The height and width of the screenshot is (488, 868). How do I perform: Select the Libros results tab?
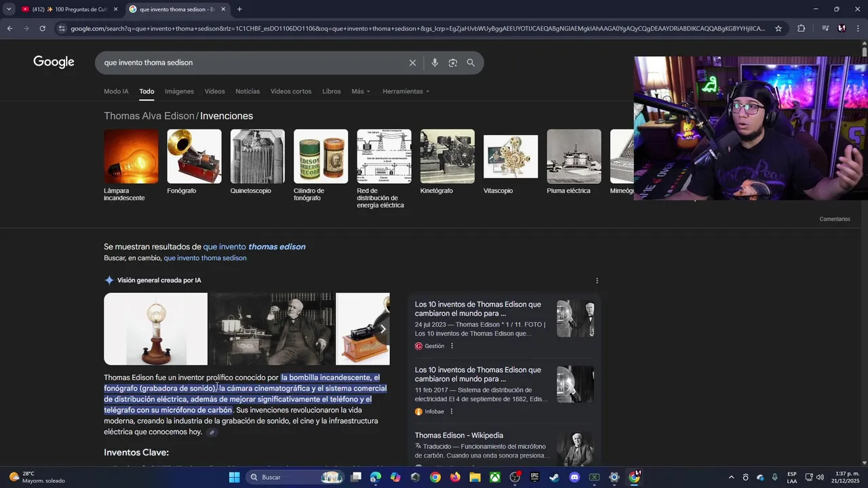click(332, 91)
